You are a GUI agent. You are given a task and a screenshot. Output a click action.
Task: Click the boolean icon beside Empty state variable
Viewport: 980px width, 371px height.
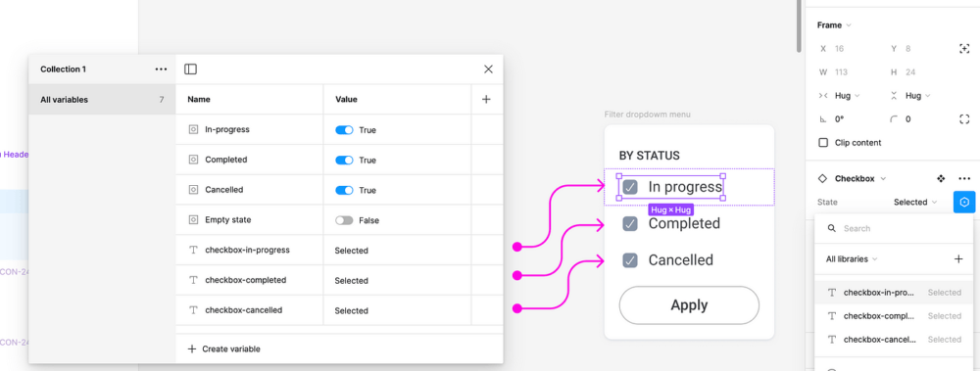(x=193, y=220)
